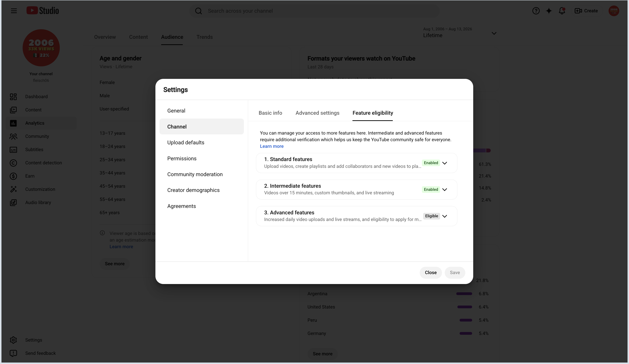Click the 65+ years row label
This screenshot has width=629, height=364.
pyautogui.click(x=110, y=213)
